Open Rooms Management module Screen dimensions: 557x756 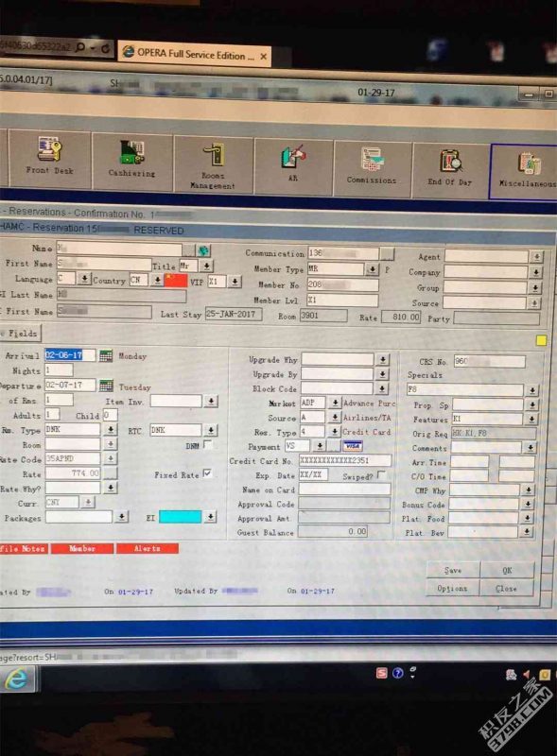(x=213, y=164)
